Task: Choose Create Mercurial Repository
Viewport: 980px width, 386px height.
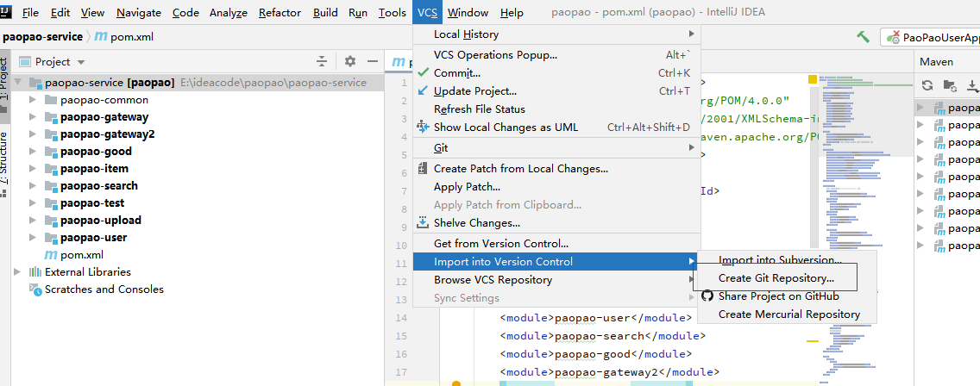Action: pos(787,314)
